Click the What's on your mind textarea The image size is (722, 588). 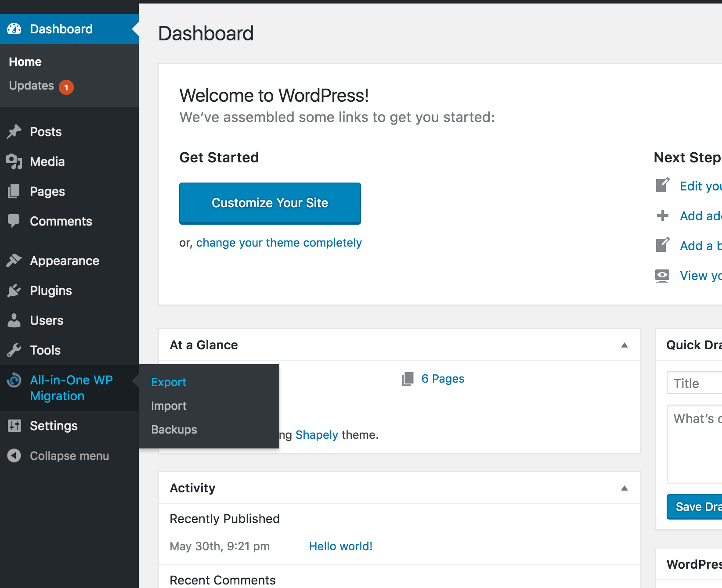(x=694, y=444)
